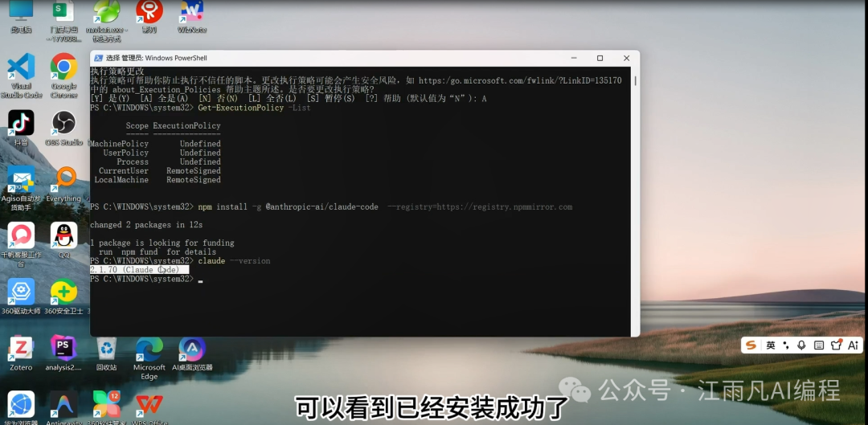Viewport: 868px width, 425px height.
Task: Launch QQ penguin icon
Action: click(x=64, y=241)
